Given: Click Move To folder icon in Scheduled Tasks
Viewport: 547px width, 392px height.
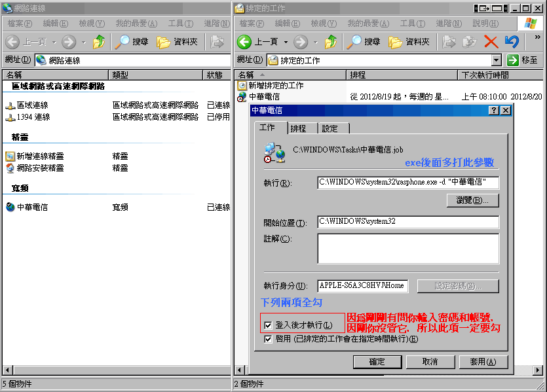Looking at the screenshot, I should pyautogui.click(x=449, y=42).
